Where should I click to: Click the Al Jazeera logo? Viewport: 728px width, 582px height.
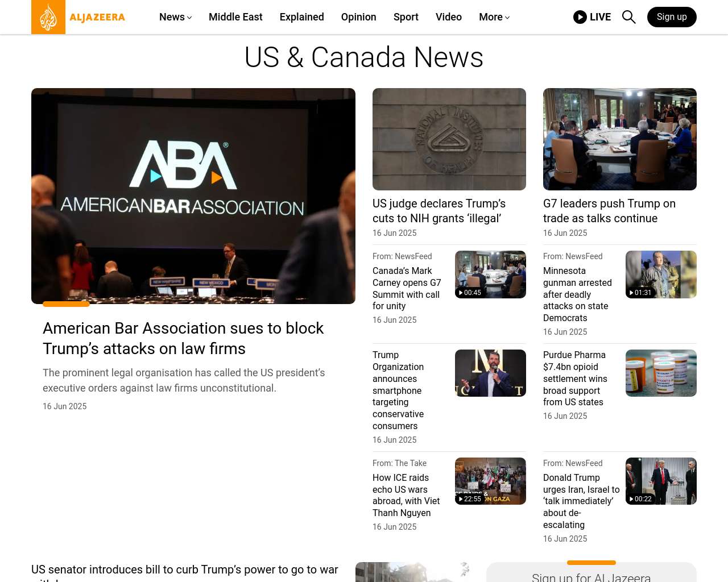point(78,17)
